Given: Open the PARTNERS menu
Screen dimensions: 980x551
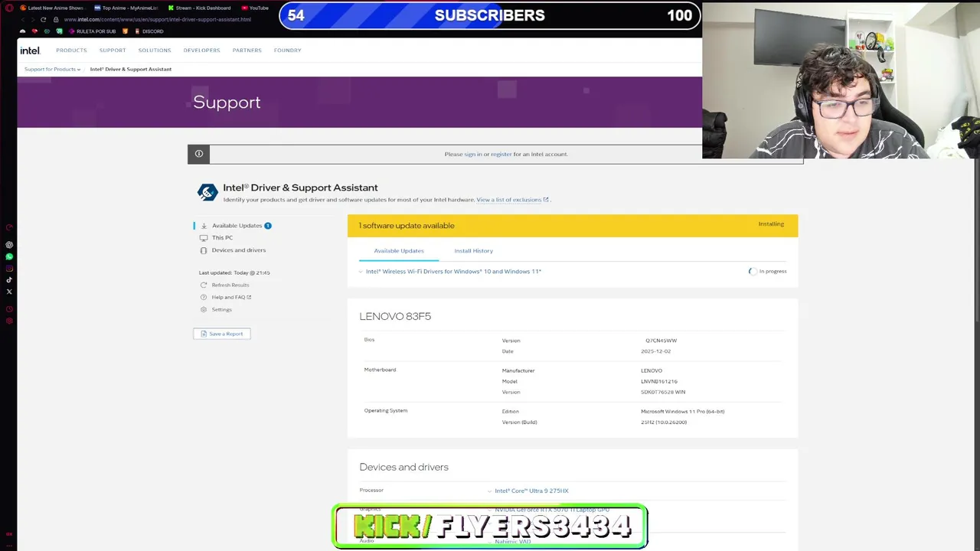Looking at the screenshot, I should point(247,51).
